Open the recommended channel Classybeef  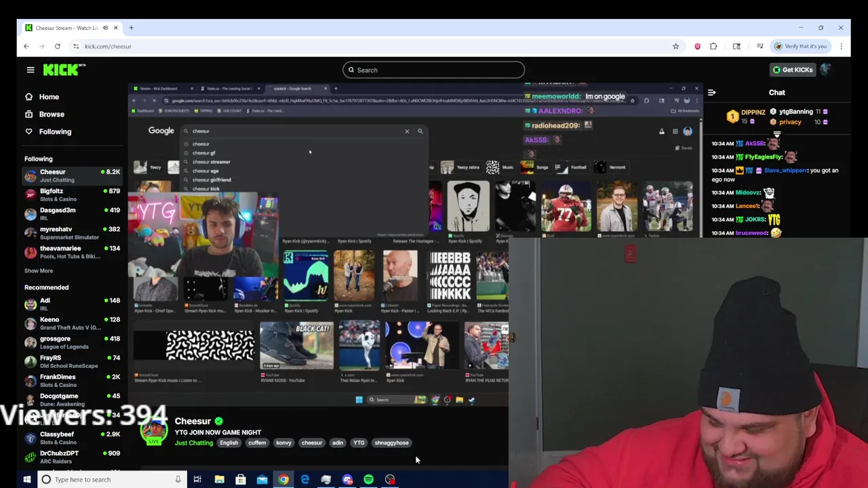click(72, 438)
